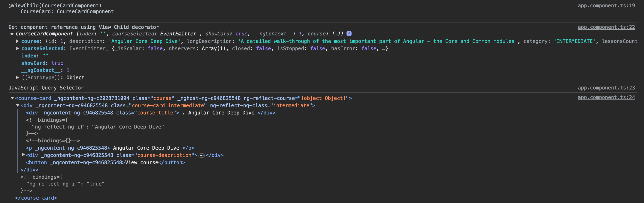Click the index property row
Image resolution: width=644 pixels, height=203 pixels.
35,56
